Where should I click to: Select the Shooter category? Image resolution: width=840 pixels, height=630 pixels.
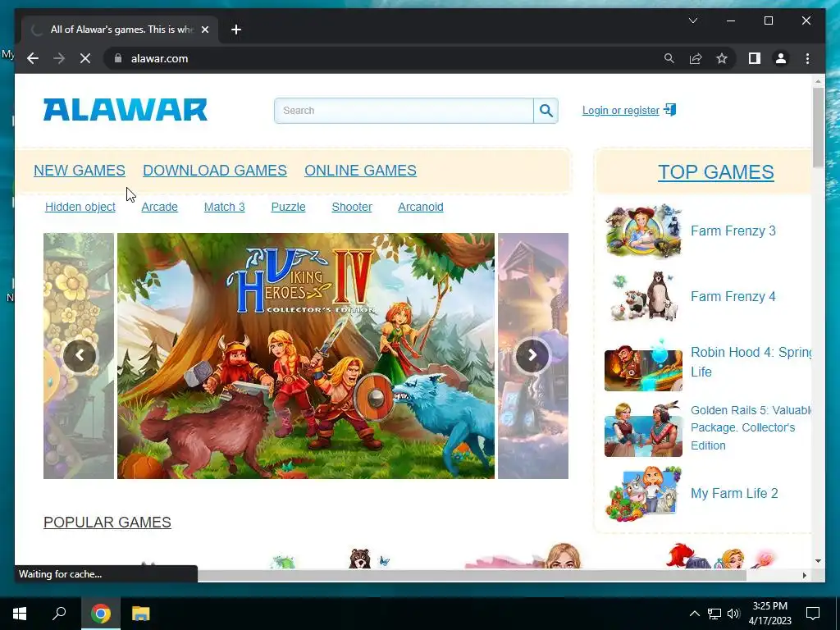(352, 207)
